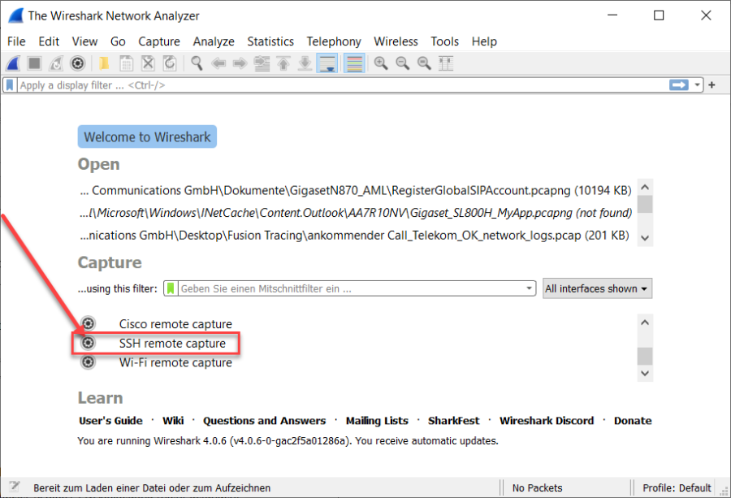Open the Questions and Answers link
Viewport: 731px width, 498px height.
point(264,421)
